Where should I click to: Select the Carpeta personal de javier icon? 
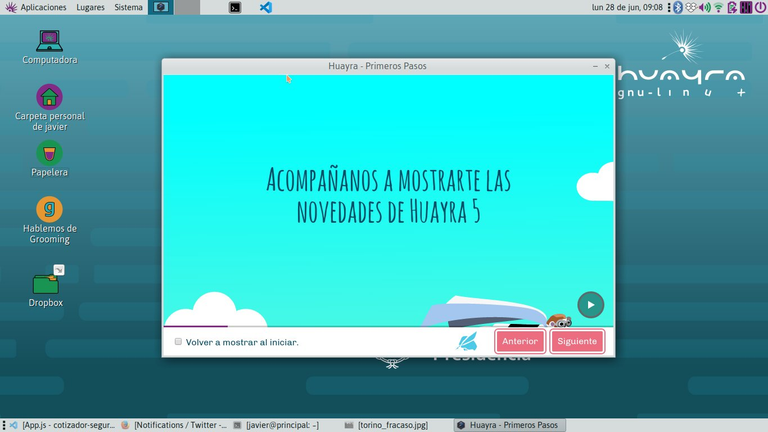pyautogui.click(x=49, y=108)
